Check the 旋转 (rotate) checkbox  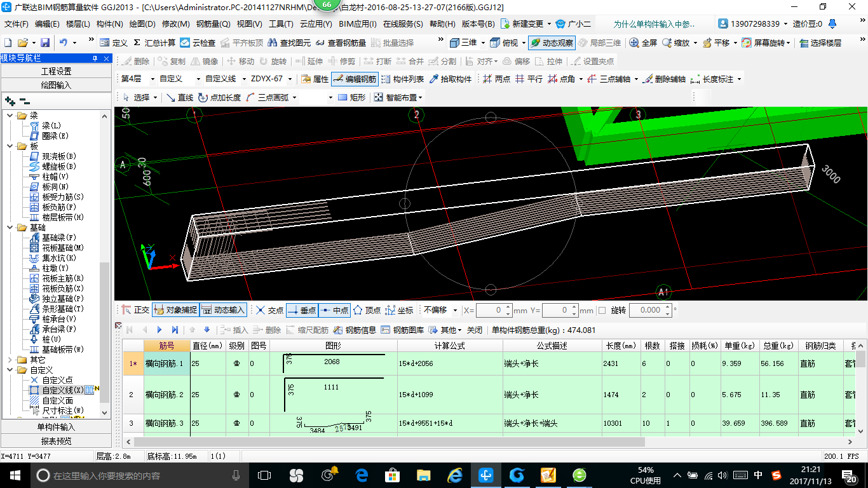coord(602,310)
